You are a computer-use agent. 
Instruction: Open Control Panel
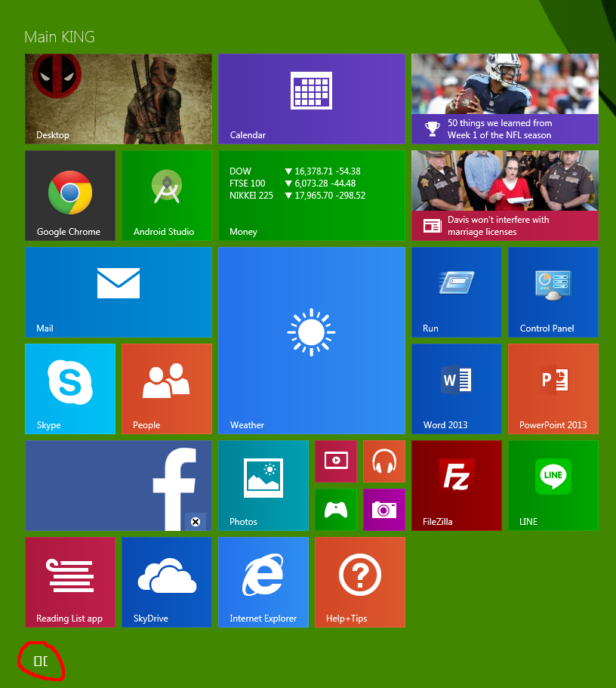[x=553, y=292]
